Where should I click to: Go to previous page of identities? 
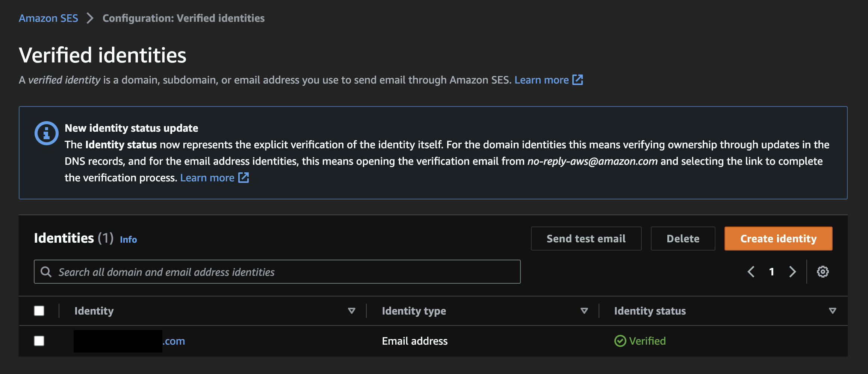tap(751, 272)
